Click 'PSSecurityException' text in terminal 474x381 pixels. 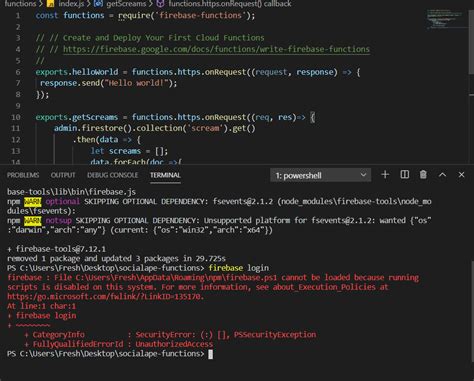(x=275, y=334)
